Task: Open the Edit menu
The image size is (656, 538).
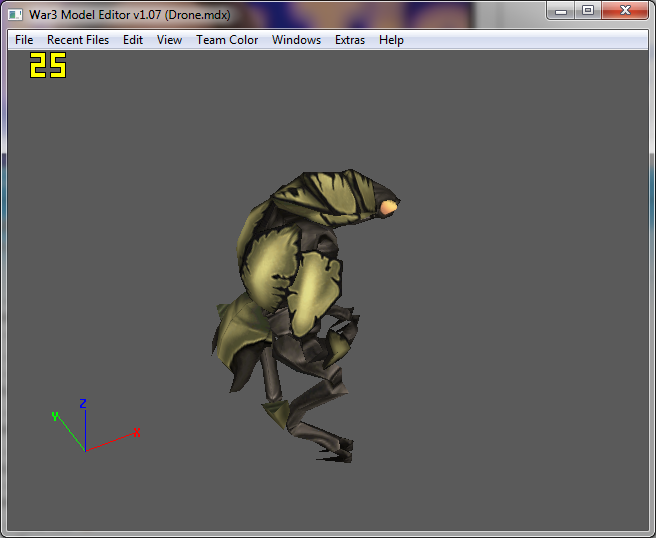Action: (x=133, y=40)
